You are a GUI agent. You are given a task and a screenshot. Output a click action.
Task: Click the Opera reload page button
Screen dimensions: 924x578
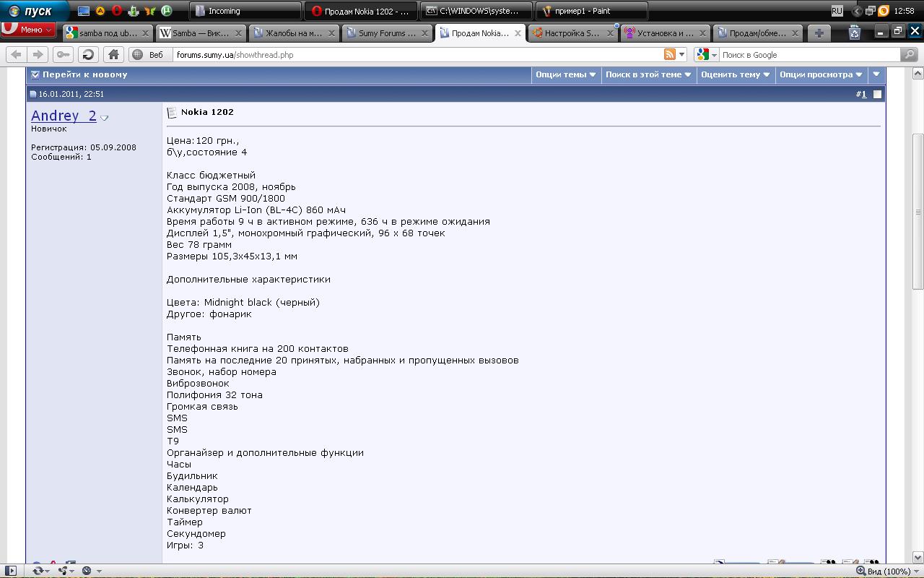click(88, 55)
